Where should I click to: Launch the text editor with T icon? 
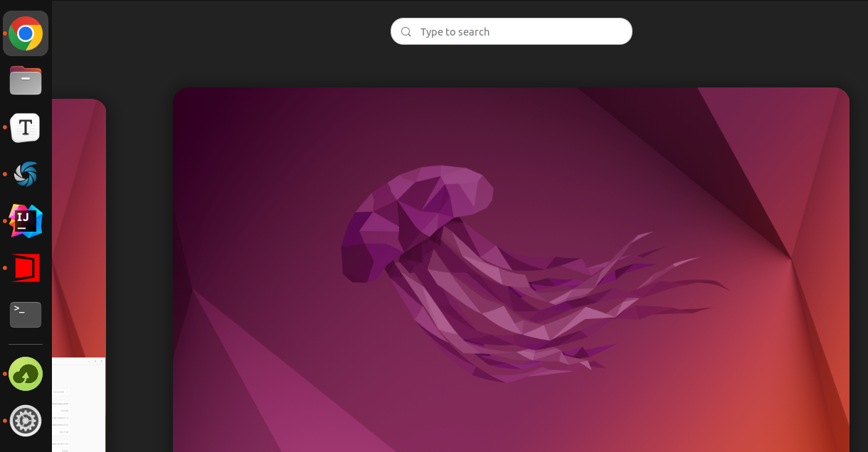26,127
